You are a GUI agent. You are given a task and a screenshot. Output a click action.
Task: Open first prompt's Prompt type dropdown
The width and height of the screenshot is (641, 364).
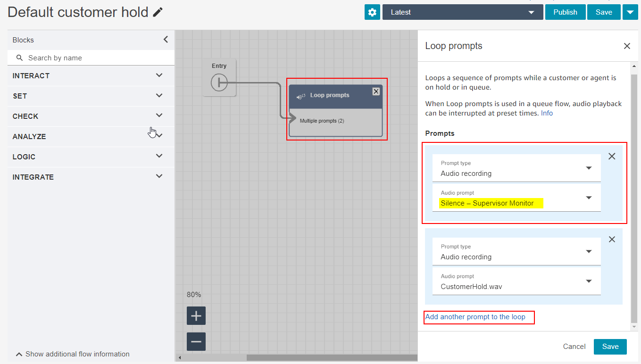click(x=516, y=168)
